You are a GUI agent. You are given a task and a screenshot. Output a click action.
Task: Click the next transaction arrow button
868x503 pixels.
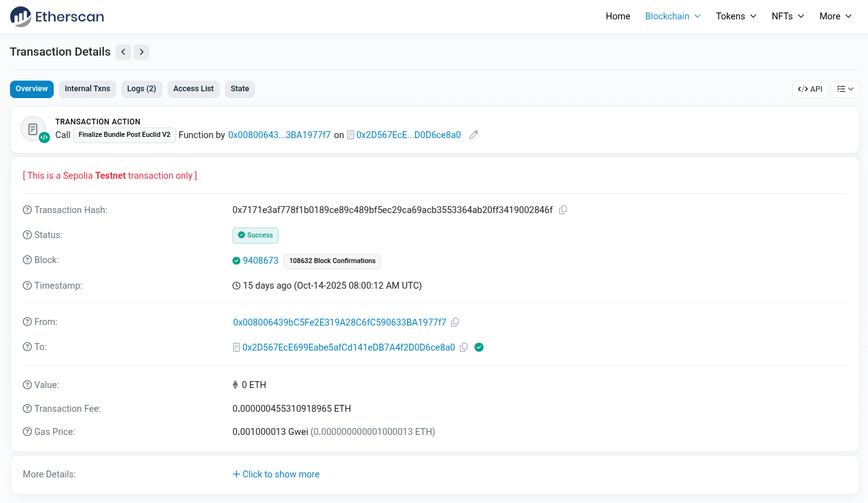(x=141, y=52)
